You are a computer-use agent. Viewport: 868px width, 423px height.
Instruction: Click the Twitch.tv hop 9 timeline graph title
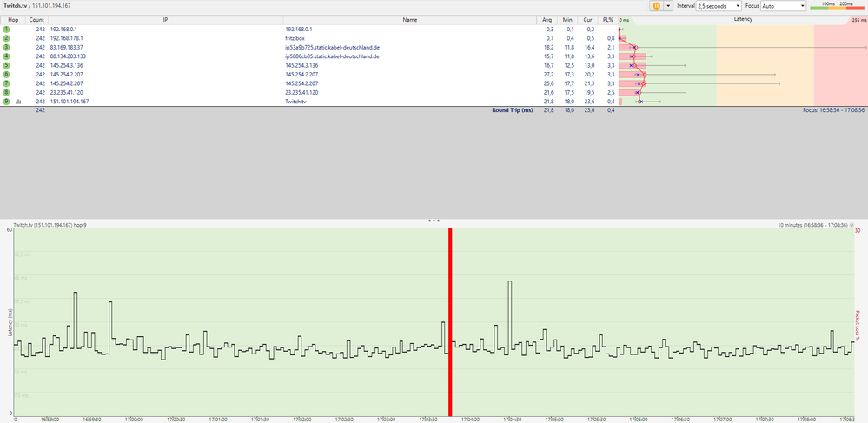point(50,225)
